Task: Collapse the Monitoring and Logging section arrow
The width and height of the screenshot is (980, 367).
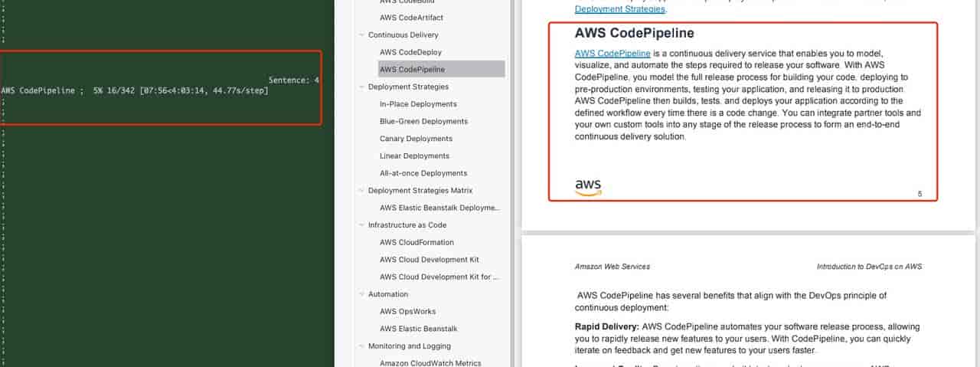Action: 361,346
